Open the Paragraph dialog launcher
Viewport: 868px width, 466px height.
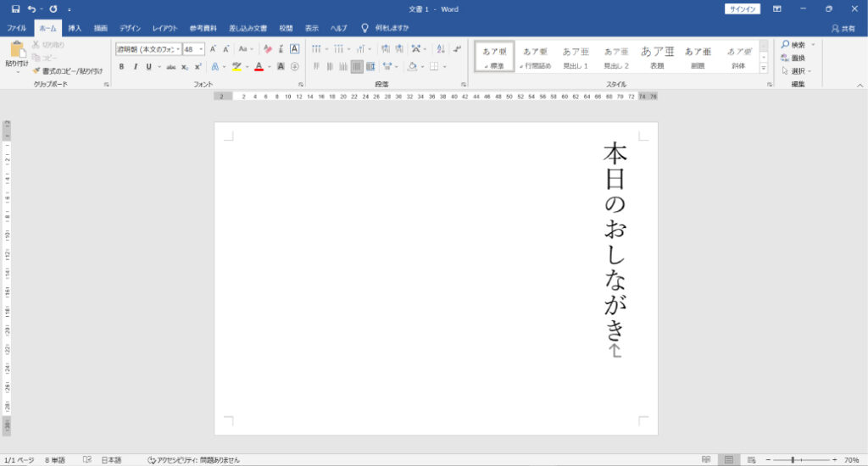464,85
